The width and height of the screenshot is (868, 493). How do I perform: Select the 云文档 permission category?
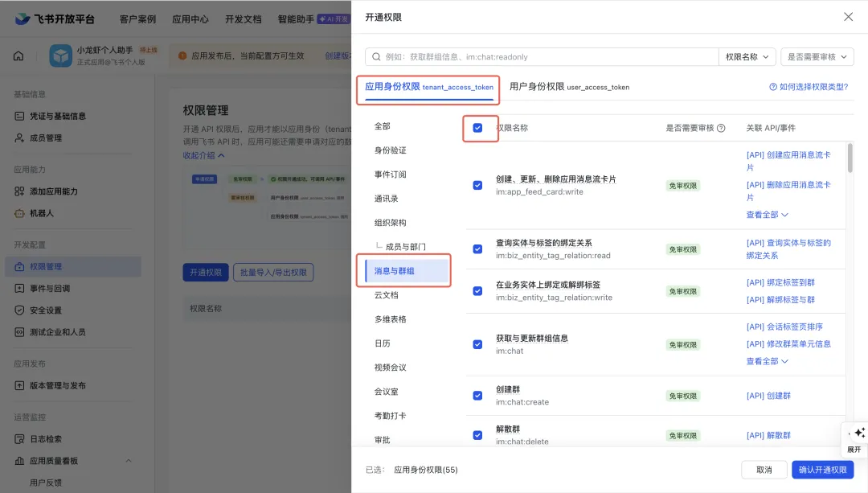tap(387, 295)
